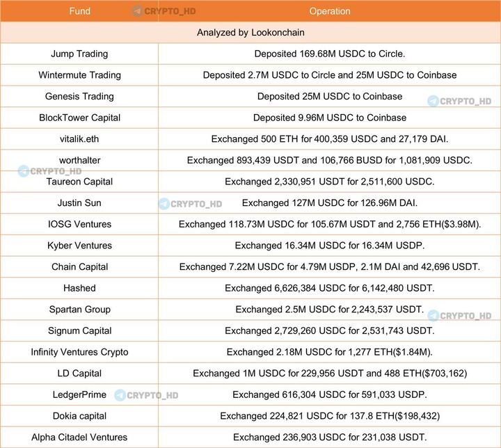Image resolution: width=501 pixels, height=448 pixels.
Task: Select the "Dokia capital" fund cell
Action: [79, 416]
